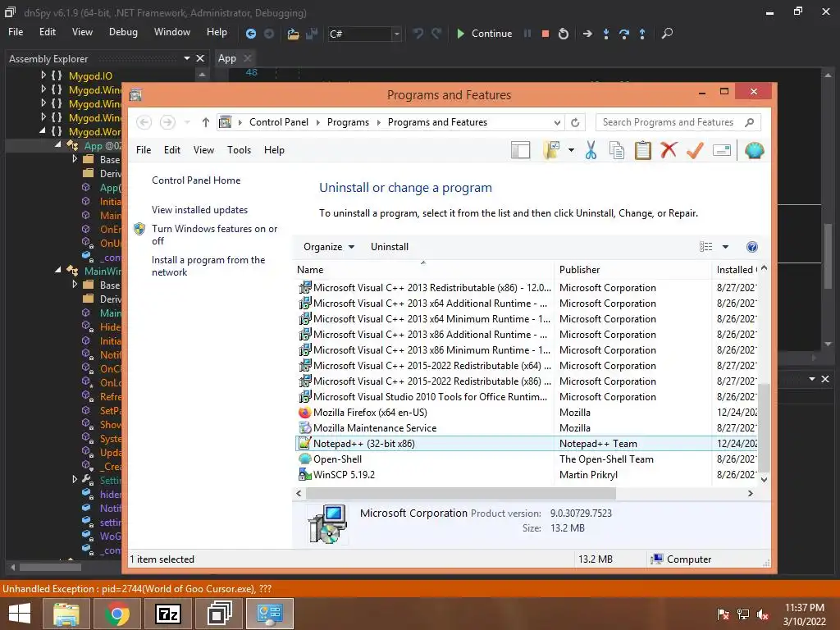Screen dimensions: 840x630
Task: Open dnSpy search magnifier
Action: tap(667, 33)
